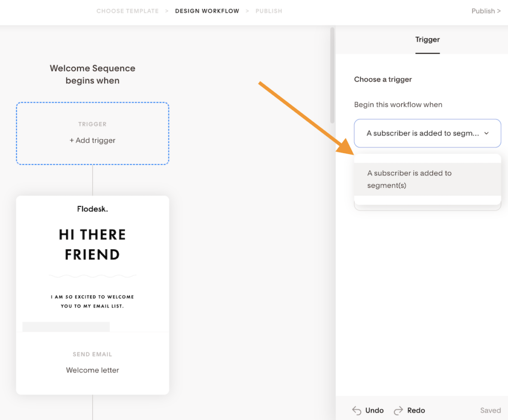Jump to the Publish step in breadcrumb

coord(268,11)
